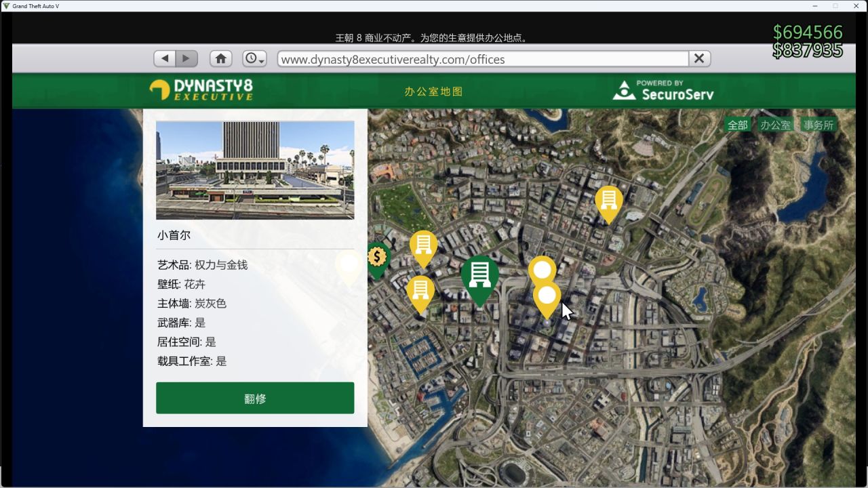Image resolution: width=868 pixels, height=488 pixels.
Task: Click the large green selected office pin
Action: click(x=480, y=280)
